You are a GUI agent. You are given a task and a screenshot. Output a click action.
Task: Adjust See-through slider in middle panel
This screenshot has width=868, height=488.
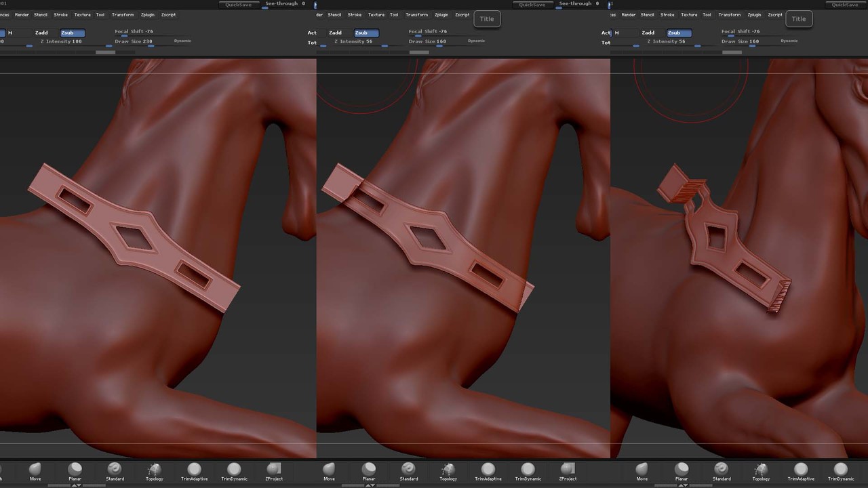tap(578, 4)
